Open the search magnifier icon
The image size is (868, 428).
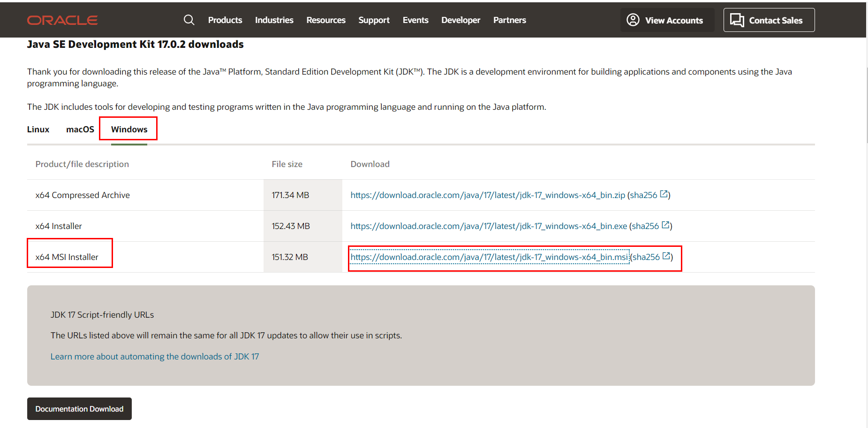tap(189, 20)
